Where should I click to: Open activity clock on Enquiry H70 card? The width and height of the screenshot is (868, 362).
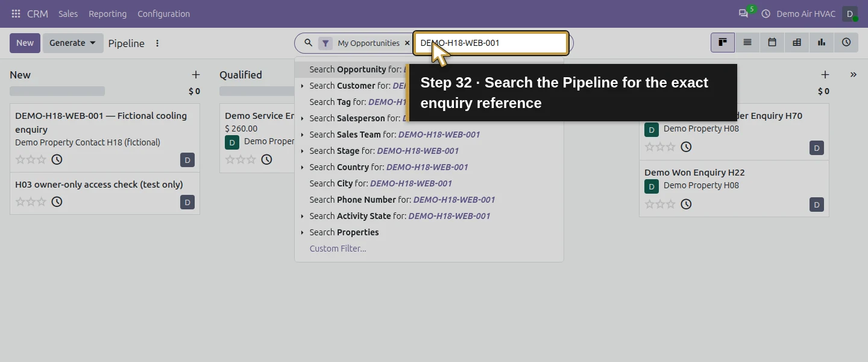tap(686, 147)
